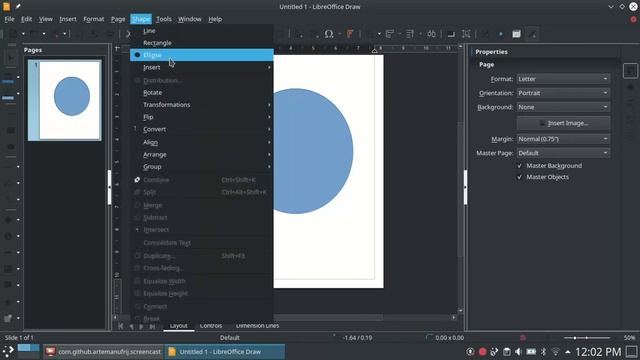Choose Rotate in the Shape menu
640x360 pixels.
202,93
